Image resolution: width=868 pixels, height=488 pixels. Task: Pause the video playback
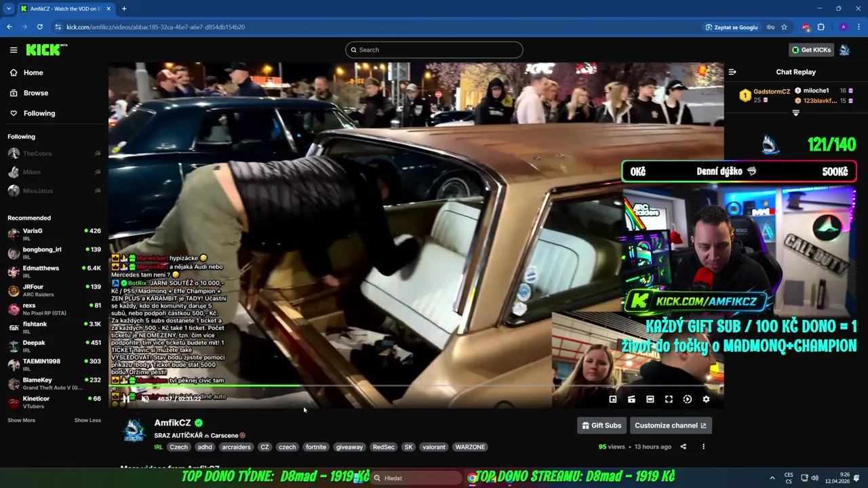click(126, 399)
